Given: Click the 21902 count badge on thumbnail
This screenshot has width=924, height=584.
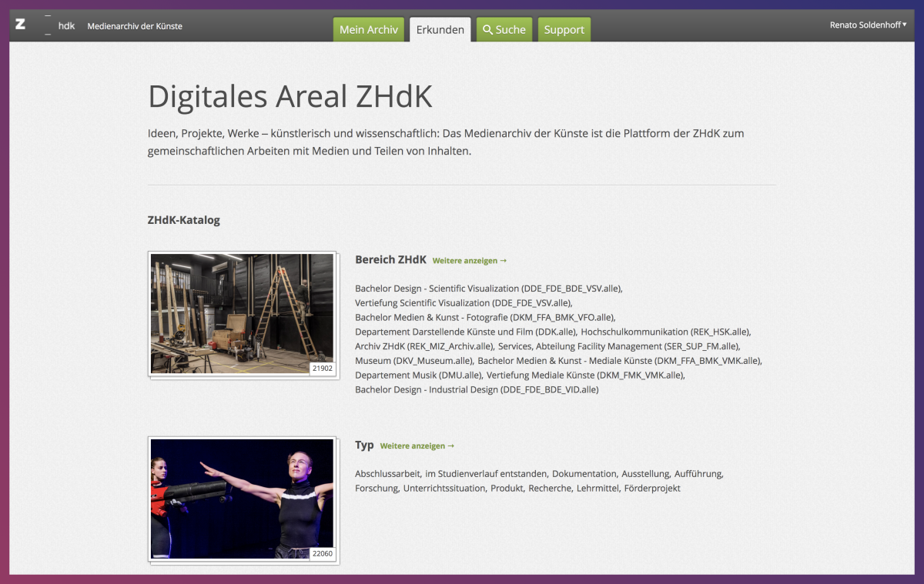Looking at the screenshot, I should (x=322, y=369).
